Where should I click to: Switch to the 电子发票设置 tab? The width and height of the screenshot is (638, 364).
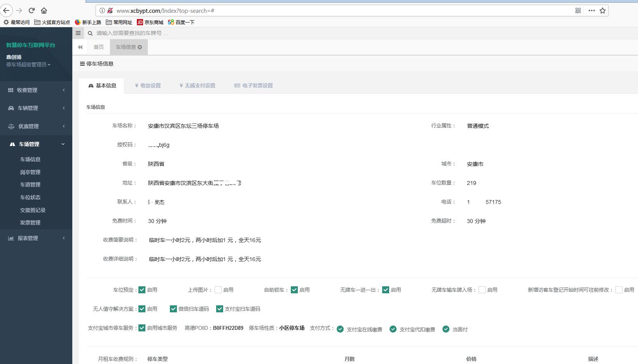pos(253,85)
